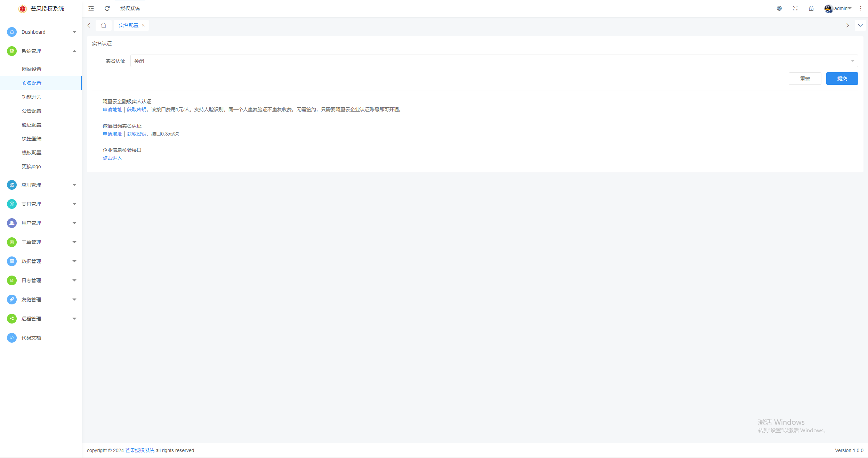The image size is (868, 458).
Task: Click the 企业信息校验接口 heading
Action: [x=122, y=150]
